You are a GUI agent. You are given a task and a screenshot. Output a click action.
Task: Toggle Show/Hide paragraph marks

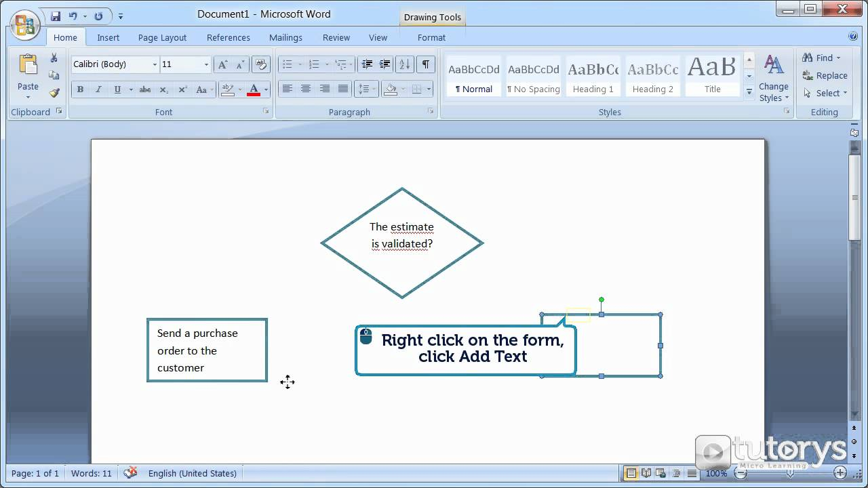425,64
